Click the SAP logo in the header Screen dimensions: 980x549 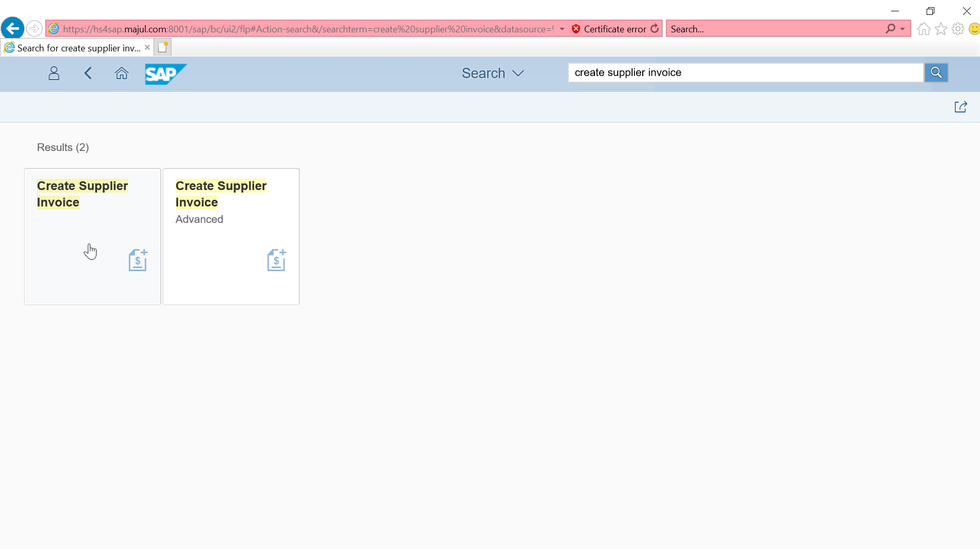point(165,74)
